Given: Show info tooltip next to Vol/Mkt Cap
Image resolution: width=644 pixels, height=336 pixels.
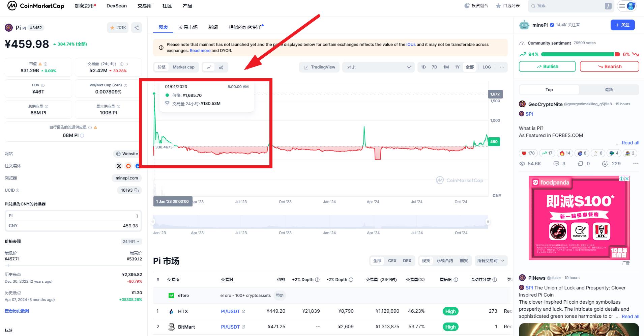Looking at the screenshot, I should [x=125, y=85].
